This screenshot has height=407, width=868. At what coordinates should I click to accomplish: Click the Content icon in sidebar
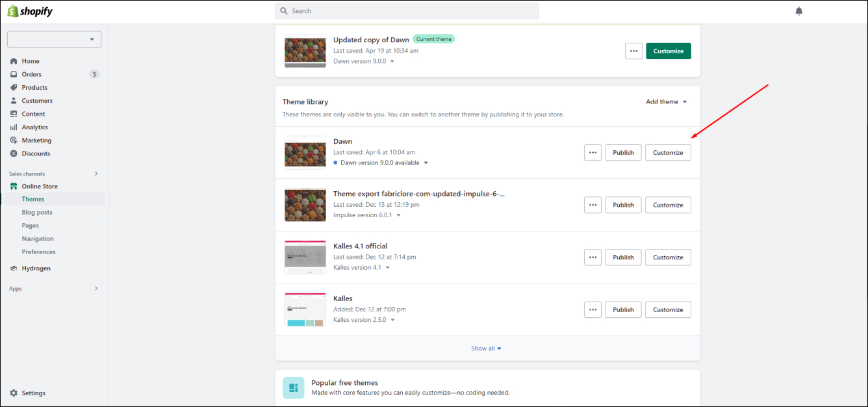14,114
